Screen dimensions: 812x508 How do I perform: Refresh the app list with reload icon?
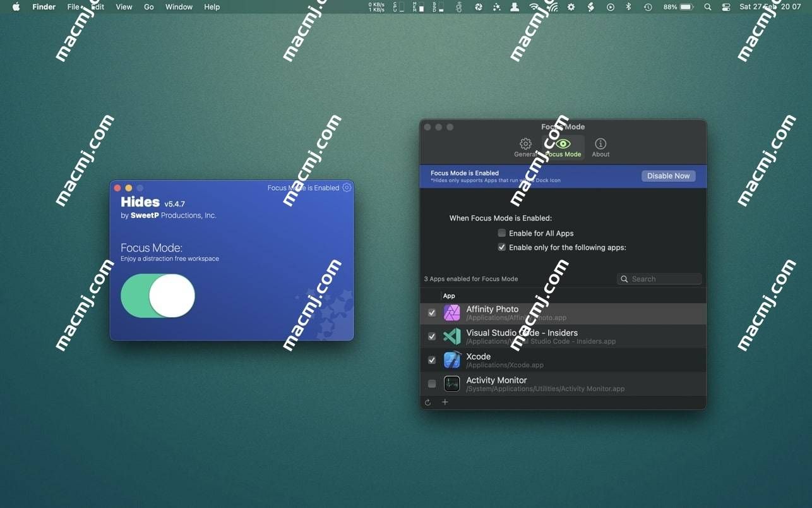(x=428, y=402)
